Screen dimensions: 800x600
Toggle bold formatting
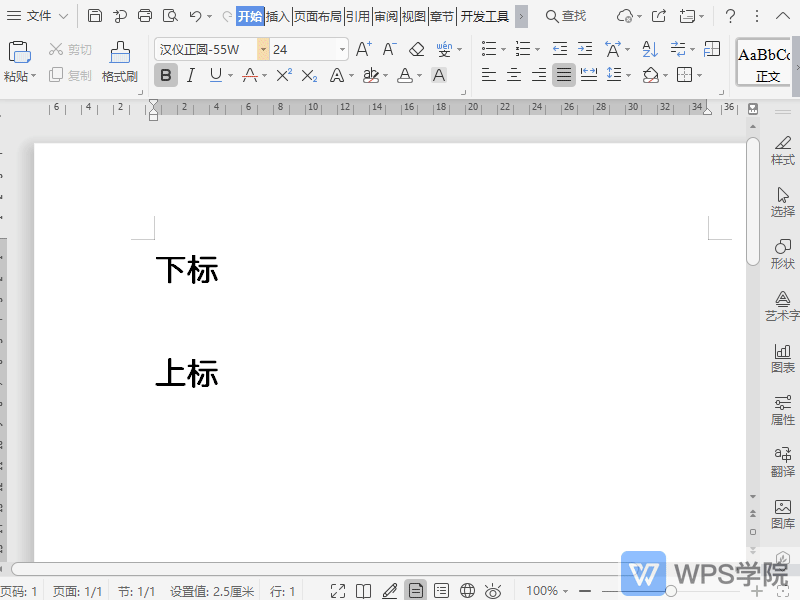[165, 75]
